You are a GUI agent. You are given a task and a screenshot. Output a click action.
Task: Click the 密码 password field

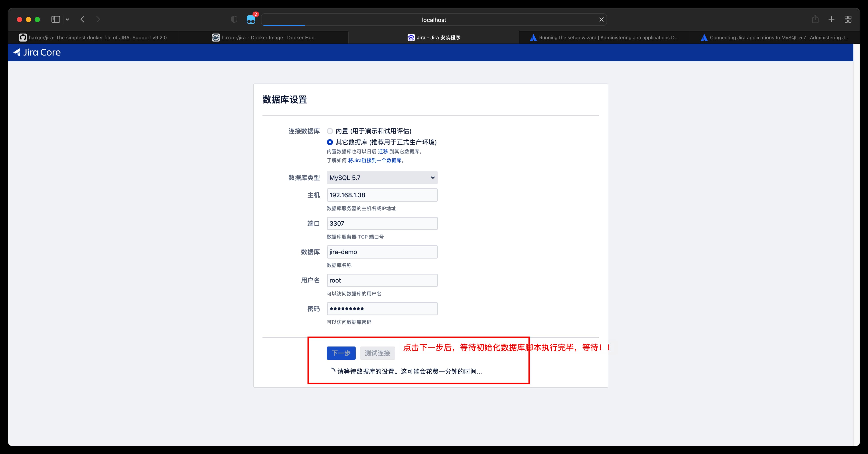tap(382, 309)
